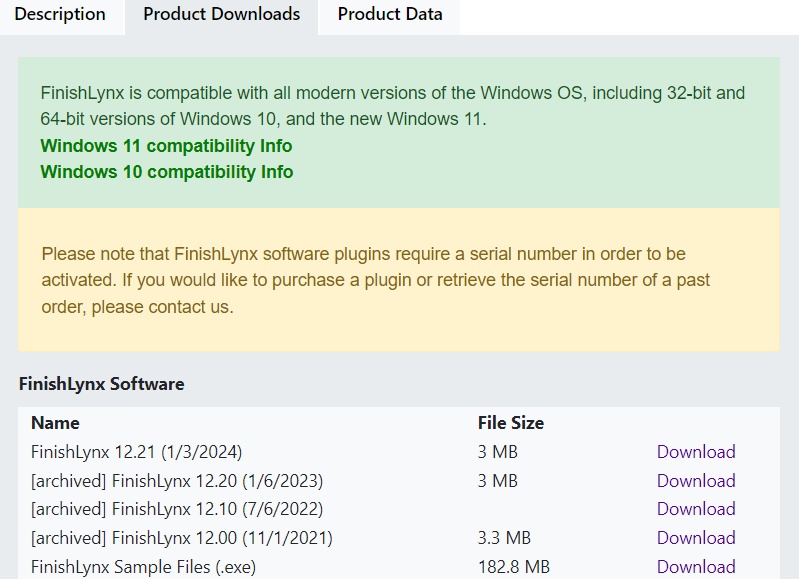Open Windows 11 compatibility Info link
Image resolution: width=799 pixels, height=579 pixels.
(x=166, y=146)
